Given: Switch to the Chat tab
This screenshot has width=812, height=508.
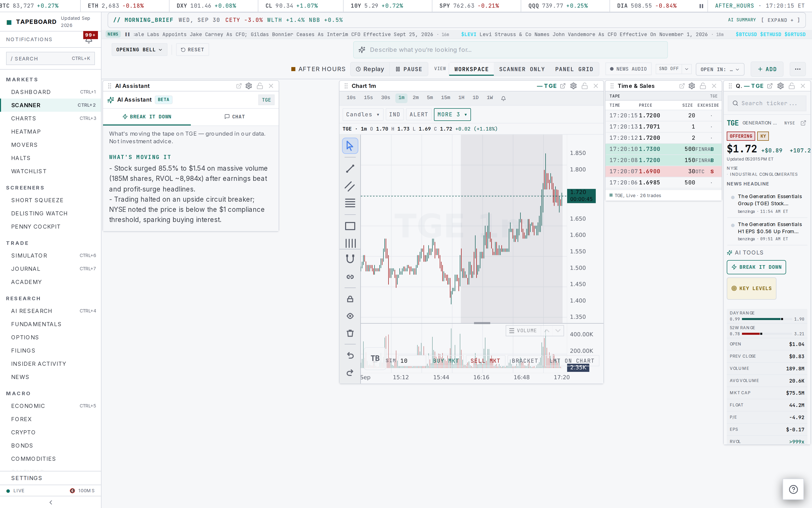Looking at the screenshot, I should (234, 117).
